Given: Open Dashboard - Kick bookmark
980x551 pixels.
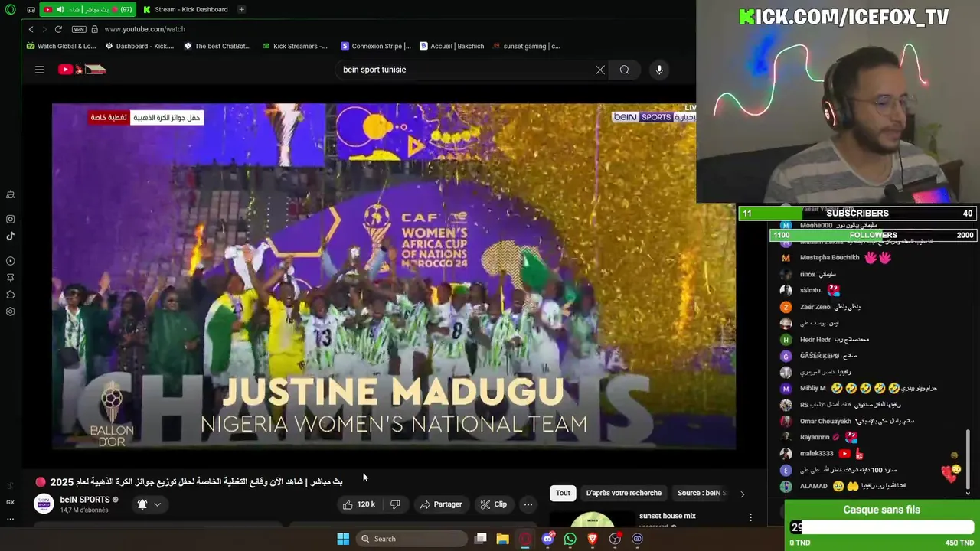Looking at the screenshot, I should pyautogui.click(x=139, y=46).
